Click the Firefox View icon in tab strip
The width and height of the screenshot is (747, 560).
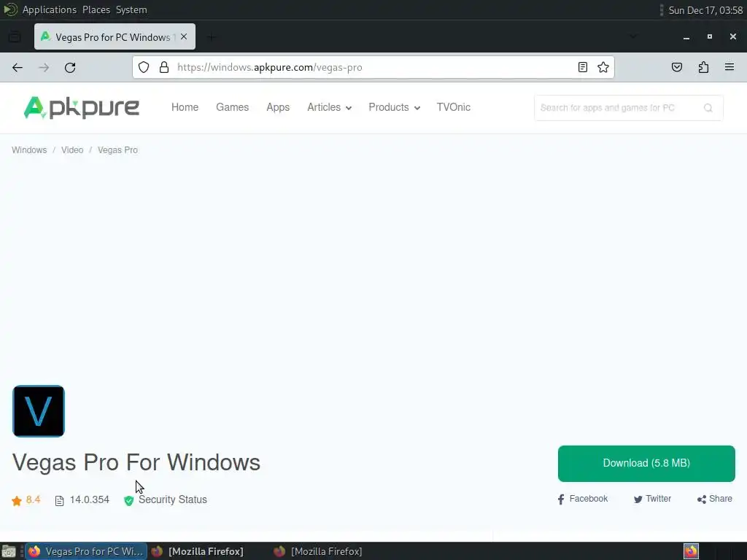pyautogui.click(x=15, y=36)
